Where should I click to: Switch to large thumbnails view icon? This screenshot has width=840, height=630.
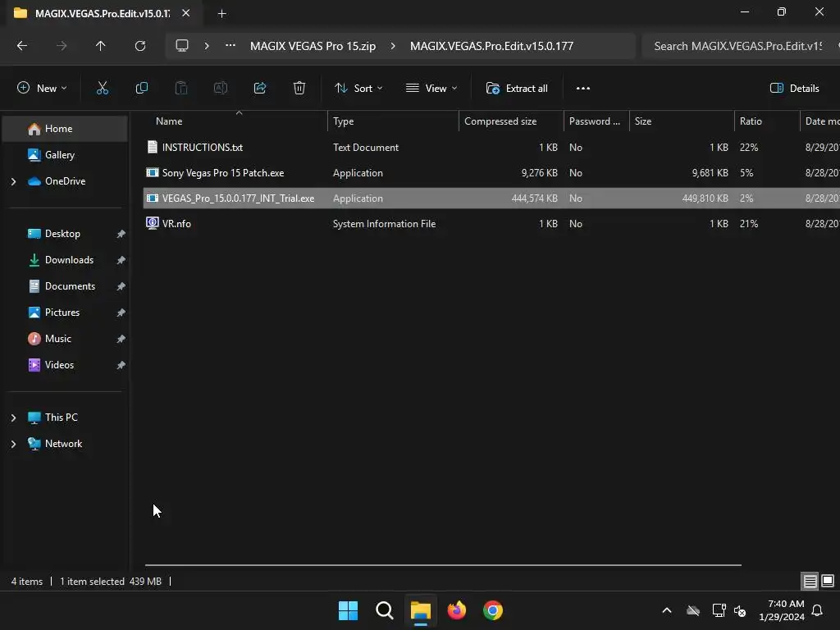point(828,581)
